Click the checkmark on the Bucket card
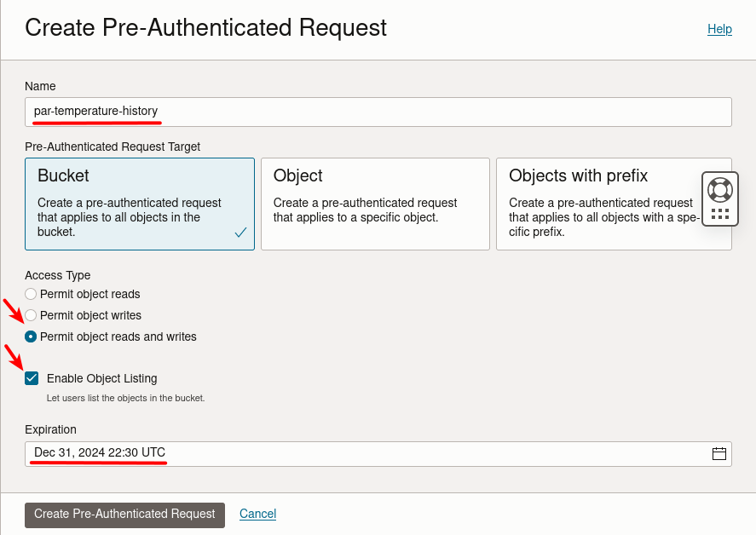The height and width of the screenshot is (535, 756). pos(239,231)
